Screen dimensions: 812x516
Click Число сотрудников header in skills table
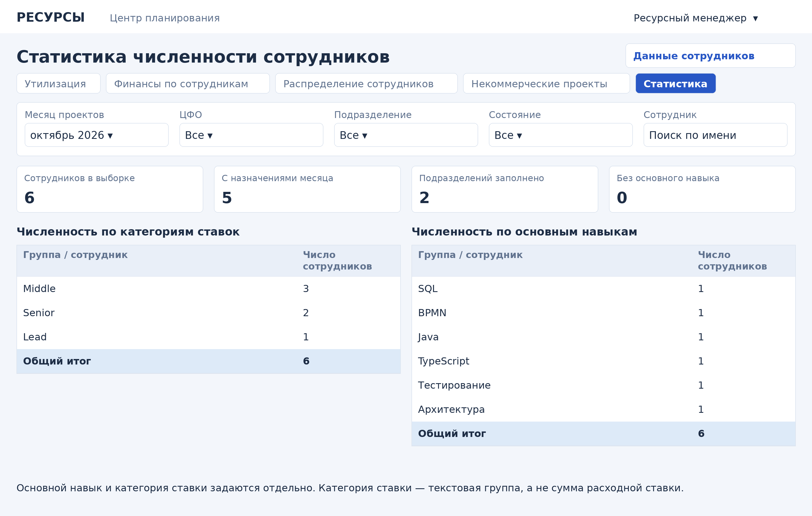pos(732,260)
